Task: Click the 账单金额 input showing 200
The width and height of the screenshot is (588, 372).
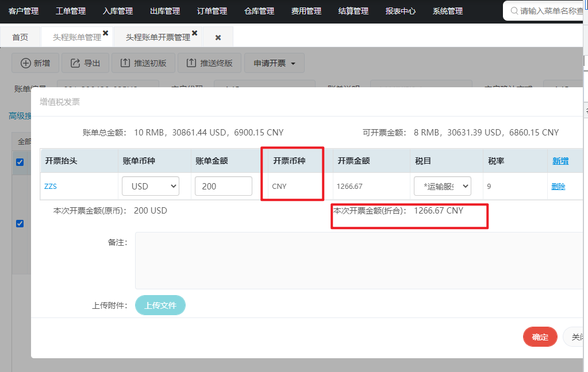Action: coord(224,186)
